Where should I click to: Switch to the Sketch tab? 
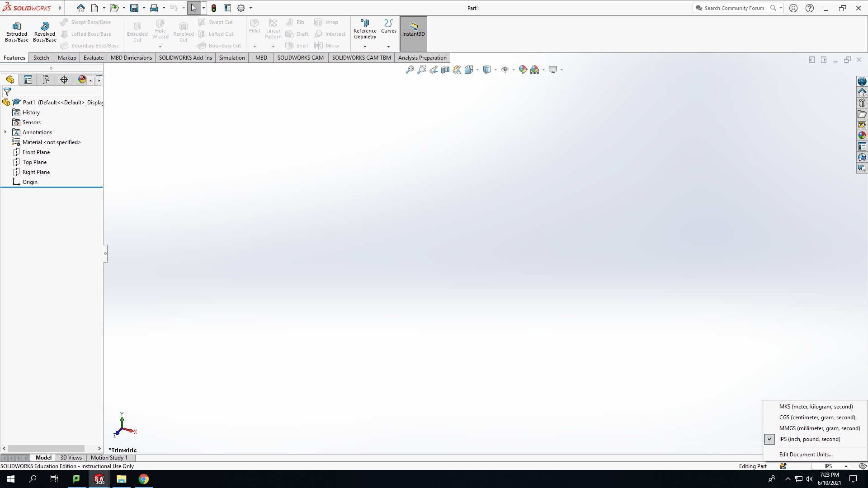(x=41, y=58)
